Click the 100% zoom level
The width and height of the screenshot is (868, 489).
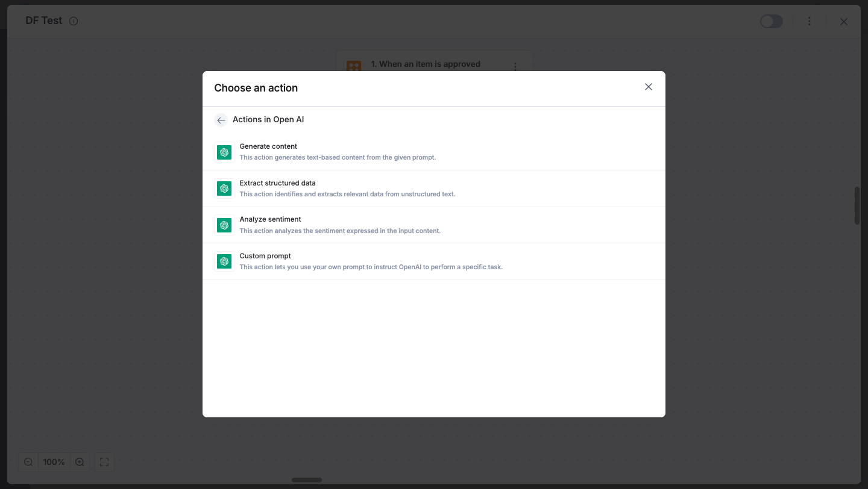(x=54, y=462)
